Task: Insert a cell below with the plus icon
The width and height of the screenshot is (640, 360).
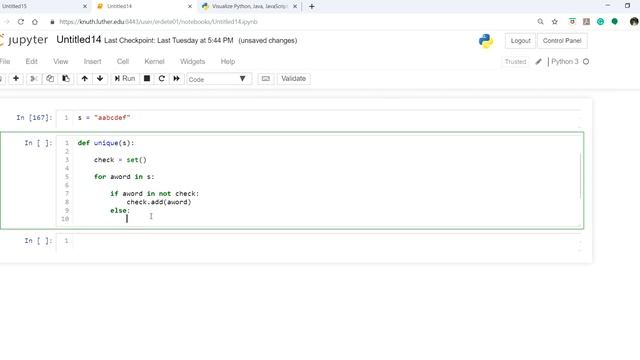Action: tap(16, 78)
